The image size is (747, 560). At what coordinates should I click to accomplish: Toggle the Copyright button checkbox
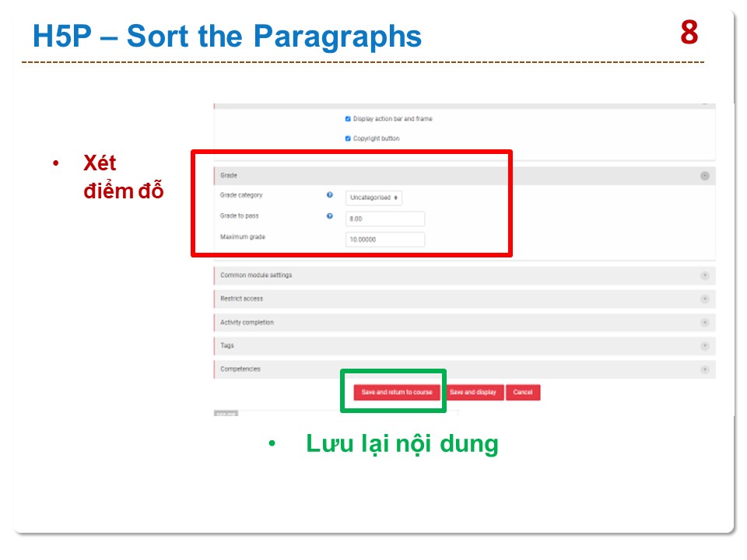[x=348, y=138]
